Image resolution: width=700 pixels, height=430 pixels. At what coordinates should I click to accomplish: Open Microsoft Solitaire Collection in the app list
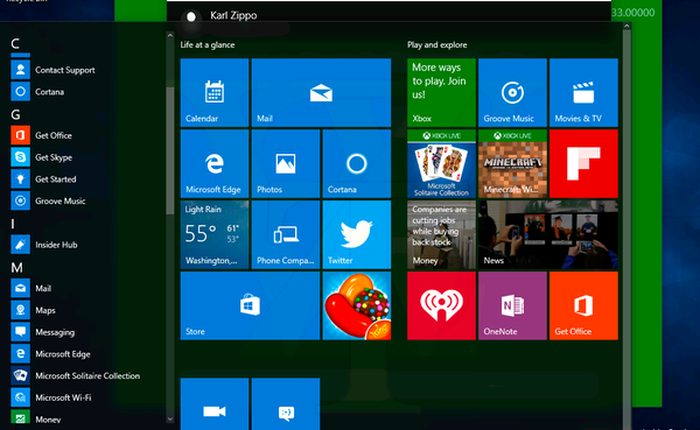[76, 376]
